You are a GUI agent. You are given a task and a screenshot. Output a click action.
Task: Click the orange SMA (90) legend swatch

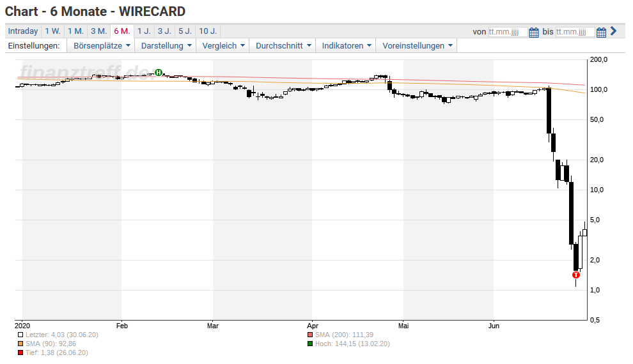20,344
